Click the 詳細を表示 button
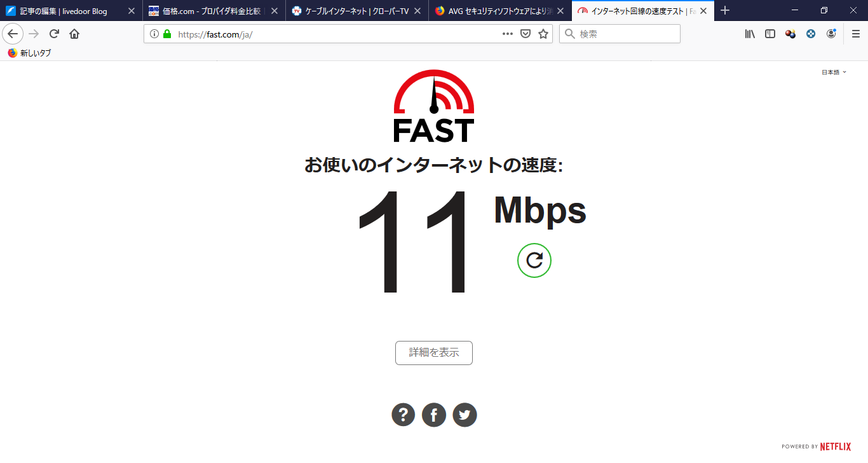The width and height of the screenshot is (868, 463). pos(434,353)
